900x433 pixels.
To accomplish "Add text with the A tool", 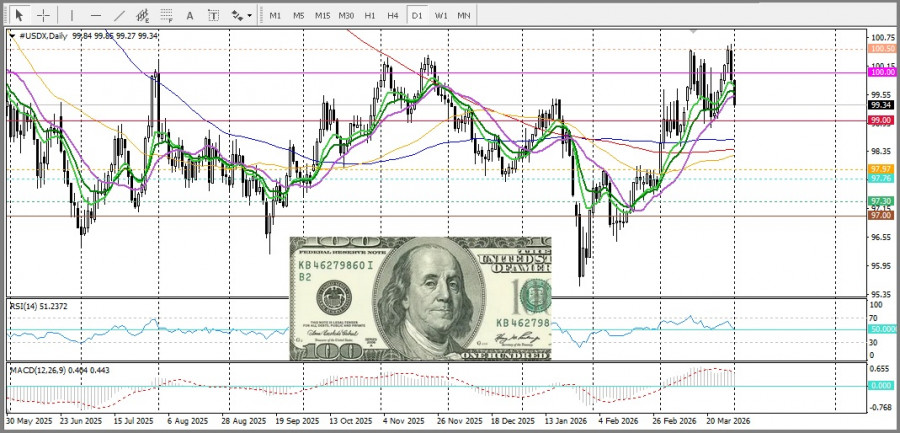I will click(x=190, y=16).
